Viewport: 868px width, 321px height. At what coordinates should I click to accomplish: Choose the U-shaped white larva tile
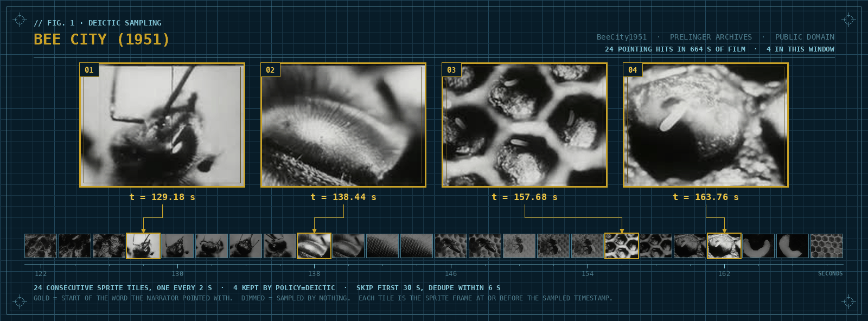(x=758, y=246)
